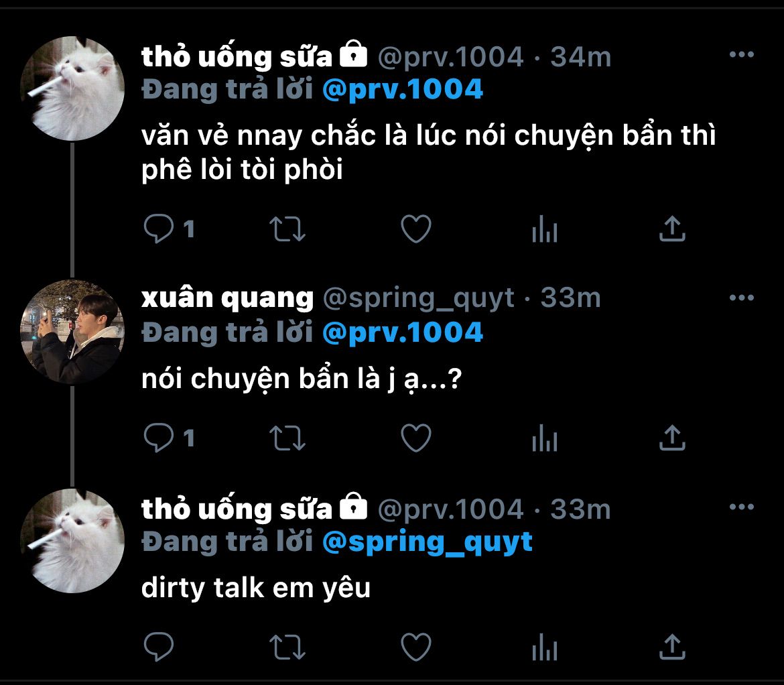Like the "dirty talk em yêu" tweet
784x685 pixels.
coord(415,647)
